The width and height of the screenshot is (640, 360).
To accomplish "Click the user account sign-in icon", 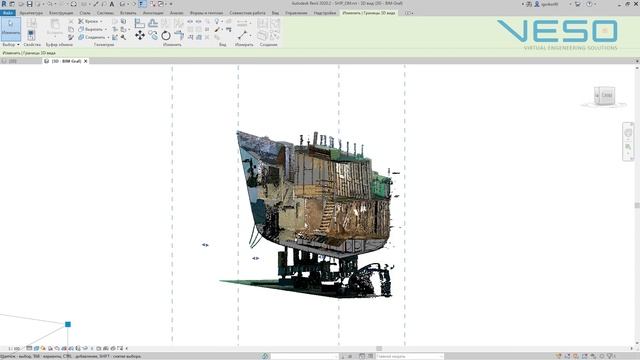I will [x=537, y=4].
